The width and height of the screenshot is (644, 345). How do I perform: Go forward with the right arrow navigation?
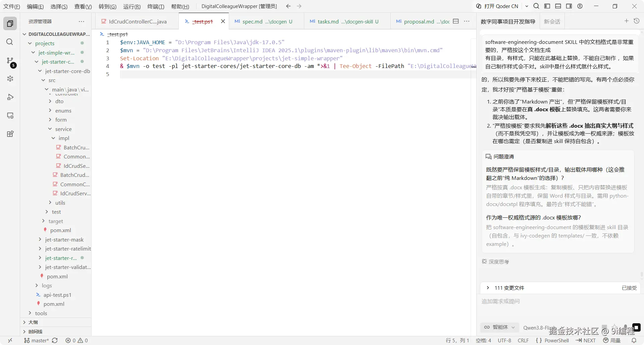coord(299,6)
